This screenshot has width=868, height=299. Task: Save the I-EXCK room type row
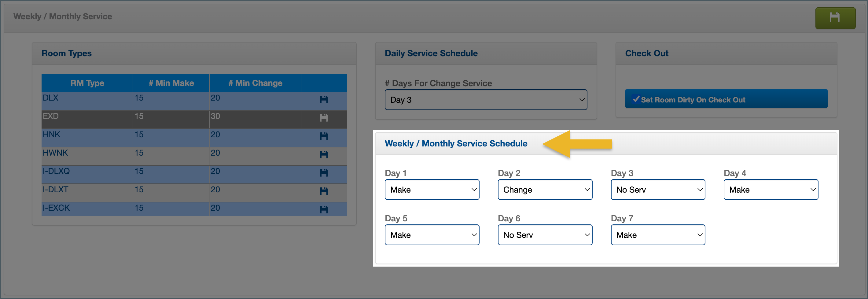click(323, 209)
